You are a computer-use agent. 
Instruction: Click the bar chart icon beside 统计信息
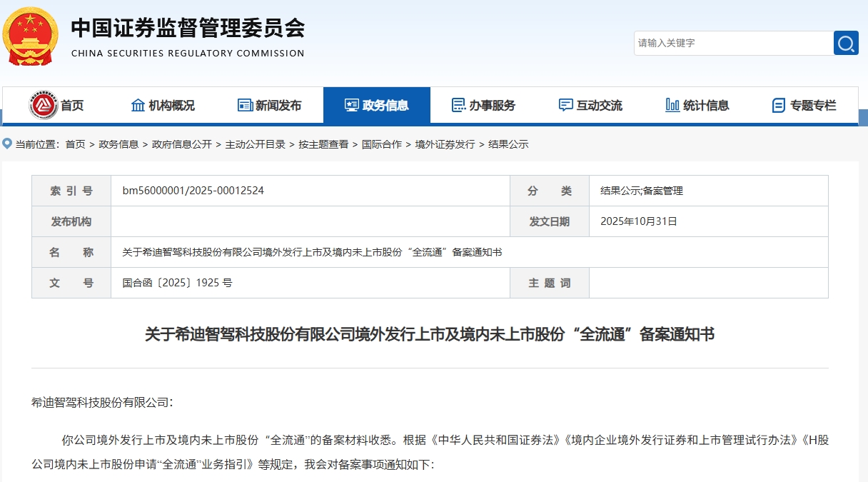coord(672,105)
